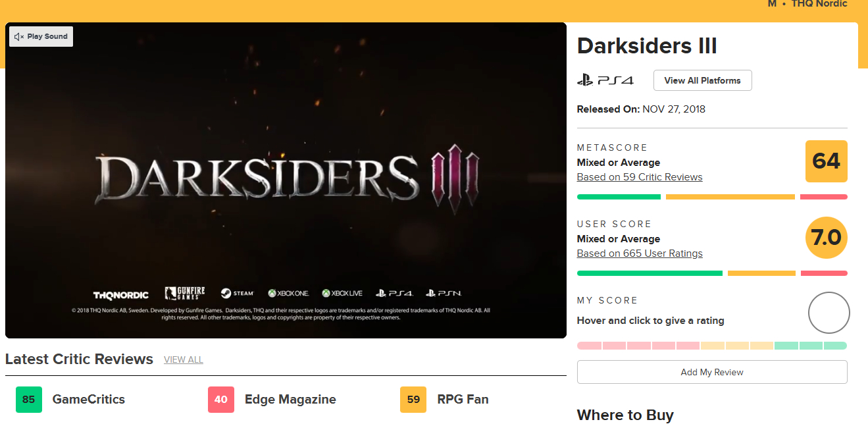Click the Edge Magazine 40 score badge
Screen dimensions: 868x424
point(221,400)
